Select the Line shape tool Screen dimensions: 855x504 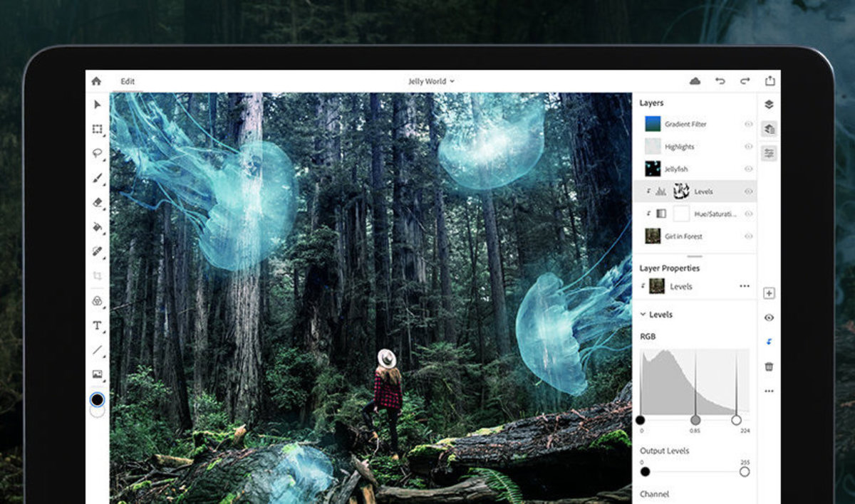click(x=98, y=350)
